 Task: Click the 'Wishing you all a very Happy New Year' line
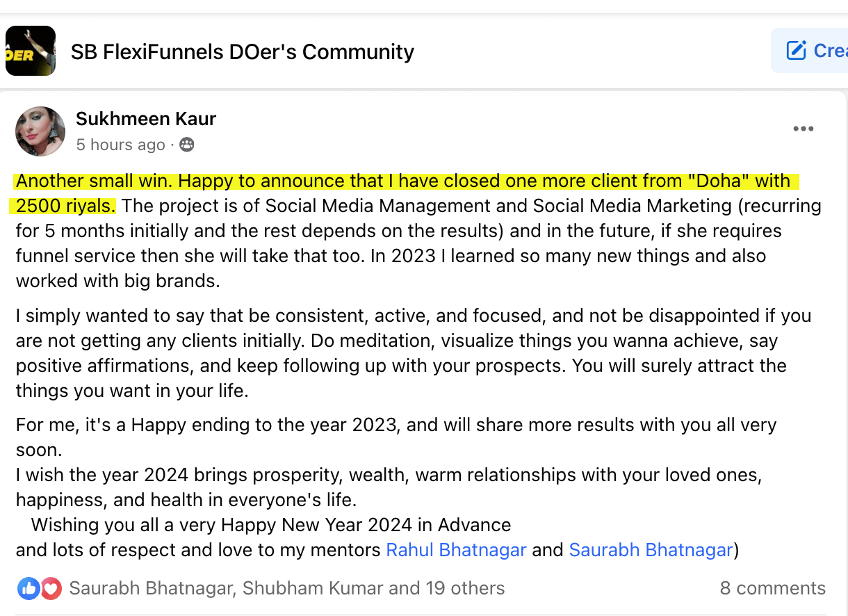coord(271,524)
